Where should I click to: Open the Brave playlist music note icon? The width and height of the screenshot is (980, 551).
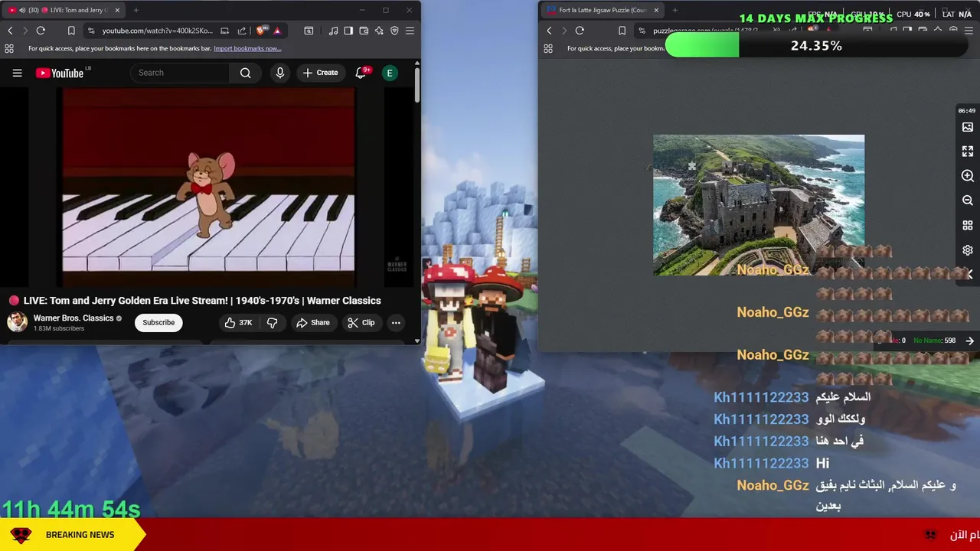click(333, 31)
